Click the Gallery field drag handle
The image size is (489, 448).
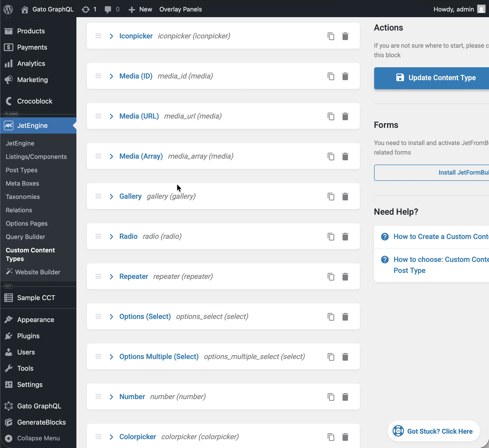click(98, 196)
